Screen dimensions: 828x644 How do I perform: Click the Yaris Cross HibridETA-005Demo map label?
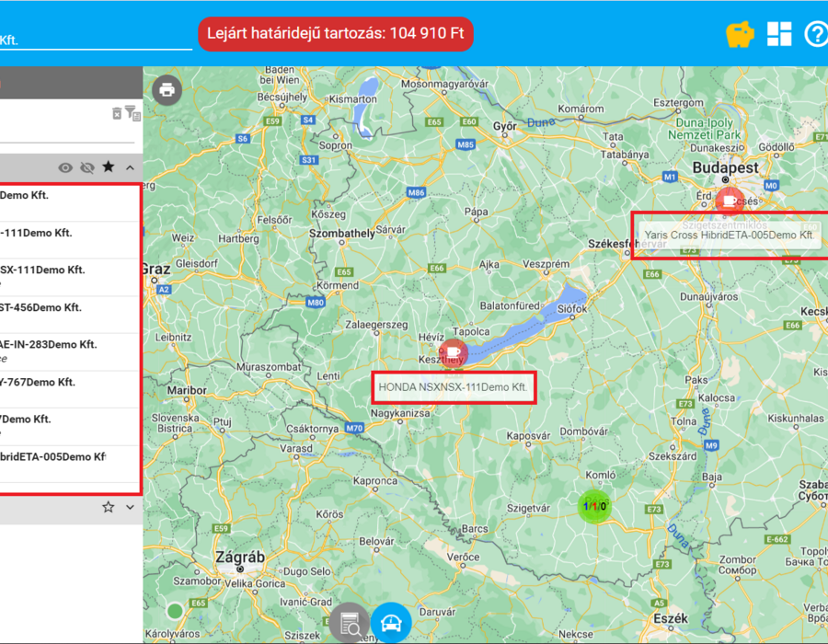(729, 236)
